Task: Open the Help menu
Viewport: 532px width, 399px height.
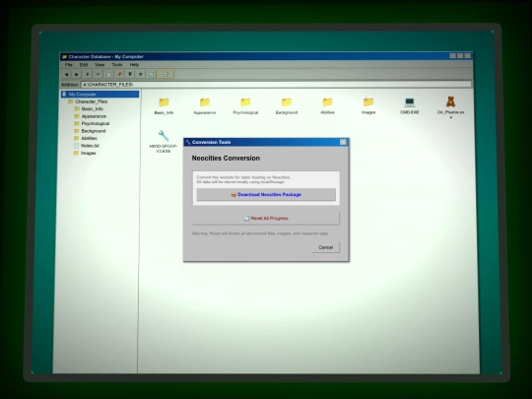Action: (x=134, y=65)
